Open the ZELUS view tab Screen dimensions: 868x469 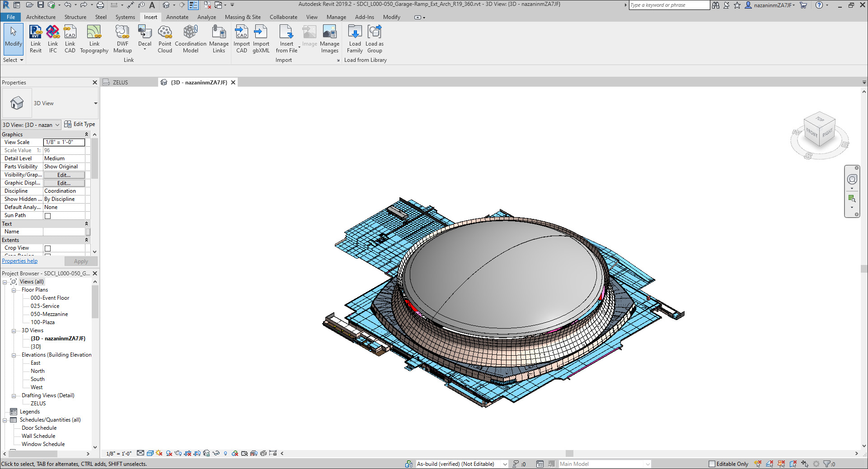coord(120,83)
